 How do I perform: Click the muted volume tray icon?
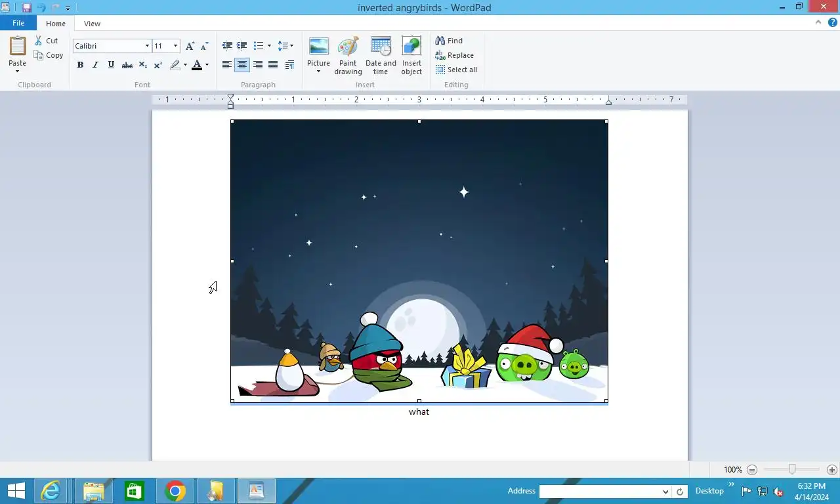[x=778, y=492]
